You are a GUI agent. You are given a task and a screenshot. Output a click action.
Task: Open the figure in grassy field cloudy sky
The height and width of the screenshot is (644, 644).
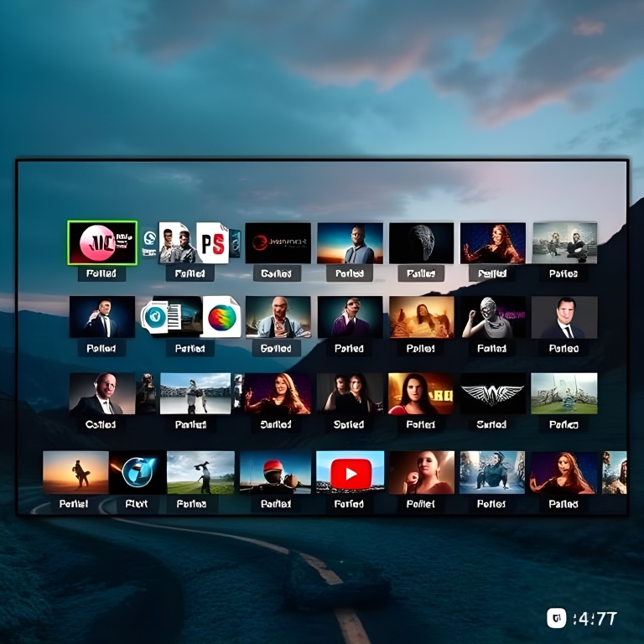coord(201,472)
